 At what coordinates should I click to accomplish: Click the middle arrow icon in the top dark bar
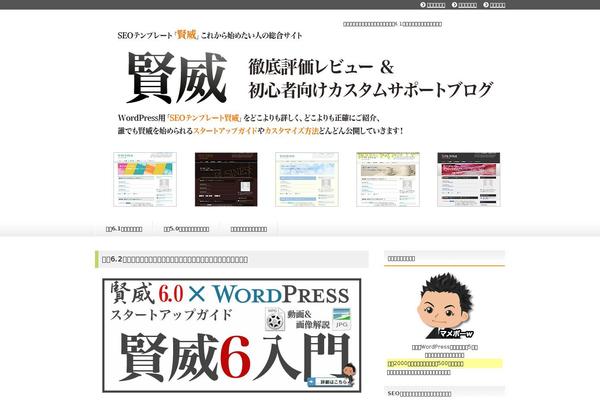454,5
